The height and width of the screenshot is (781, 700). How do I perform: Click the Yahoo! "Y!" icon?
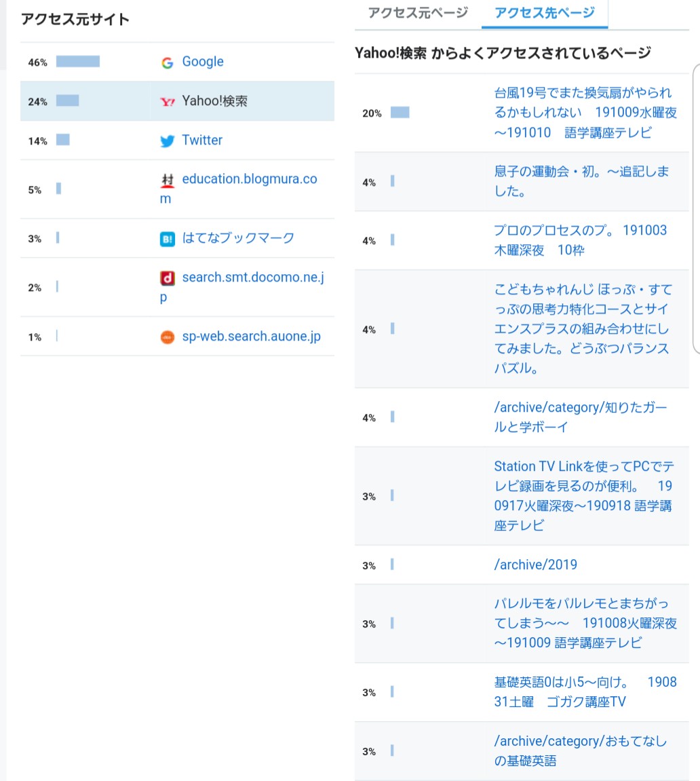167,100
